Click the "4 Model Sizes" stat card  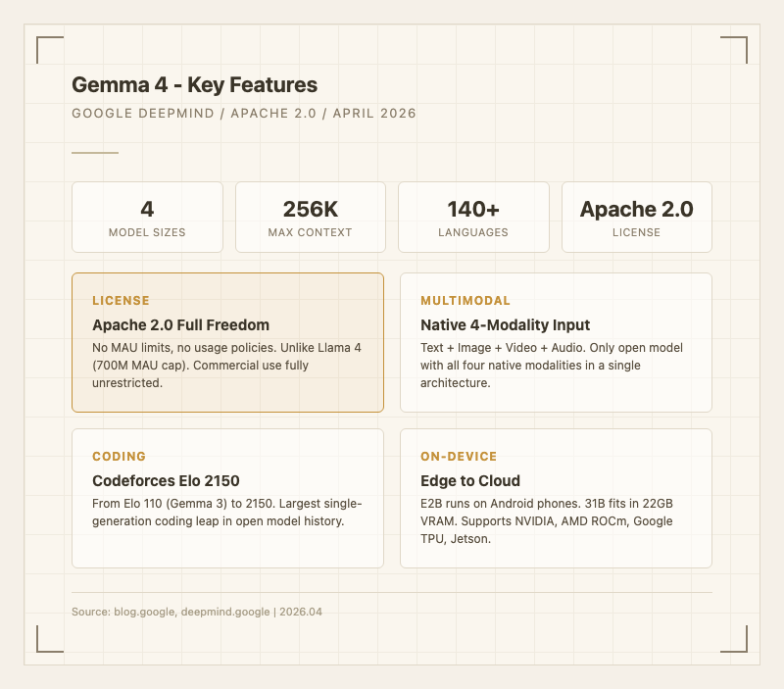tap(147, 218)
